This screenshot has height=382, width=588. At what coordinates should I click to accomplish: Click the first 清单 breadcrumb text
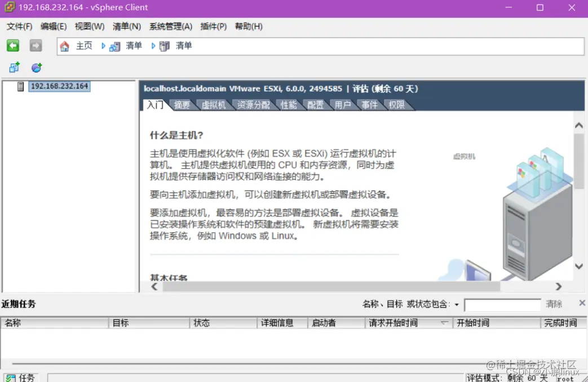pyautogui.click(x=134, y=46)
